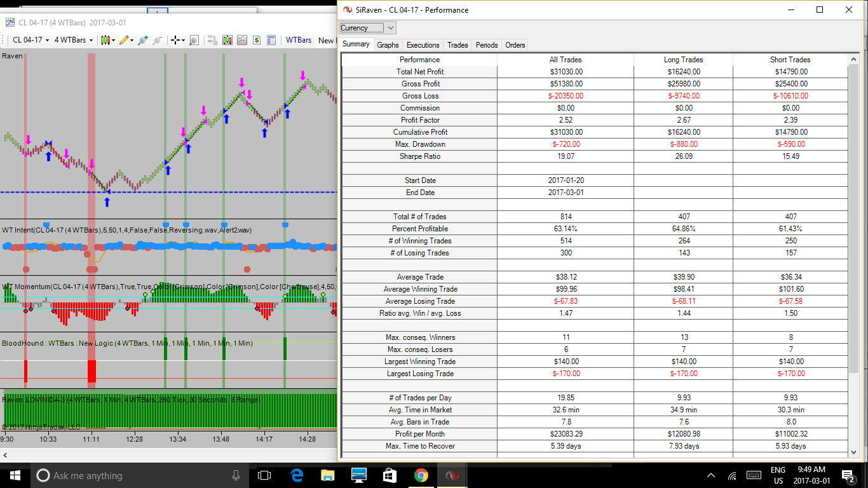The width and height of the screenshot is (868, 488).
Task: Click the Gross Loss $-20350.00 cell
Action: tap(566, 96)
